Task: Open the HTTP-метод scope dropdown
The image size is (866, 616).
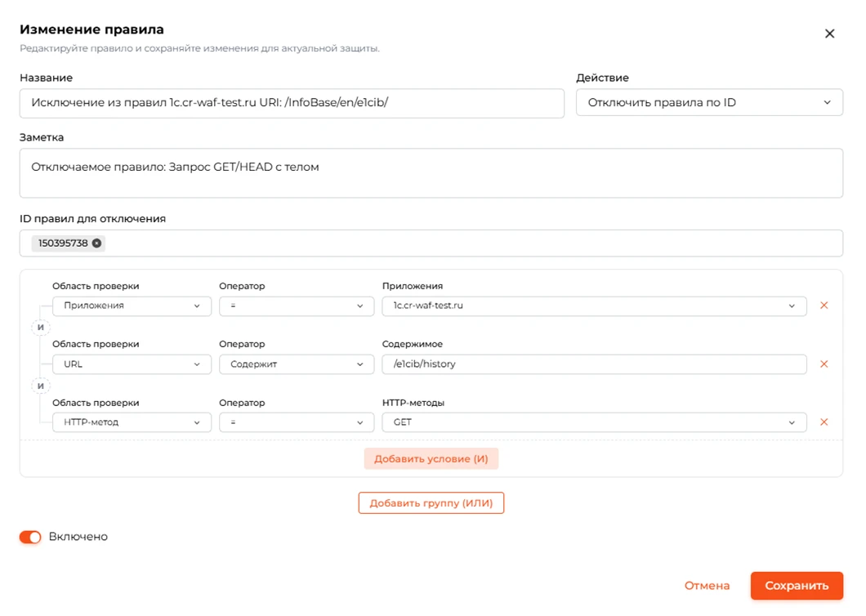Action: click(x=132, y=422)
